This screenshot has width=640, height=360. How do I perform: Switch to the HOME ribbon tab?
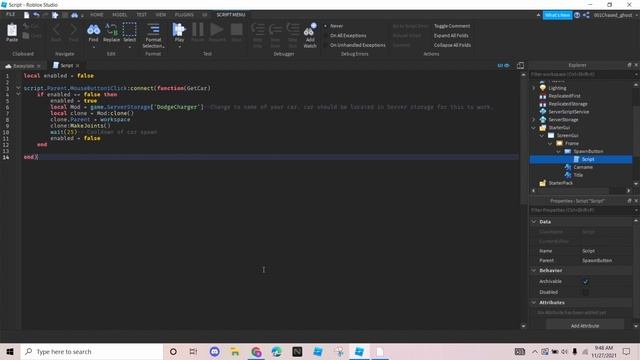(x=97, y=15)
